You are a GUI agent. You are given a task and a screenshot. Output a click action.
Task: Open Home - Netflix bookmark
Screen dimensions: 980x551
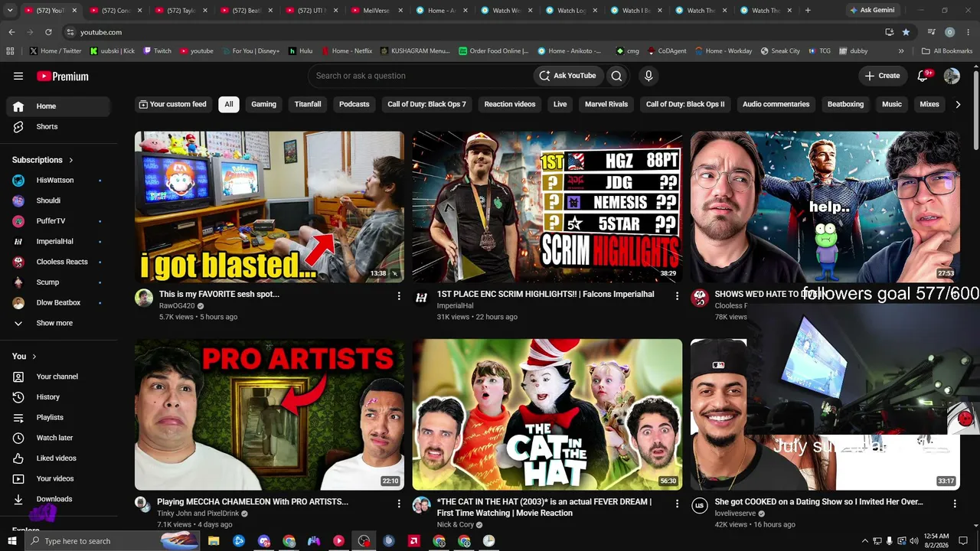point(346,51)
